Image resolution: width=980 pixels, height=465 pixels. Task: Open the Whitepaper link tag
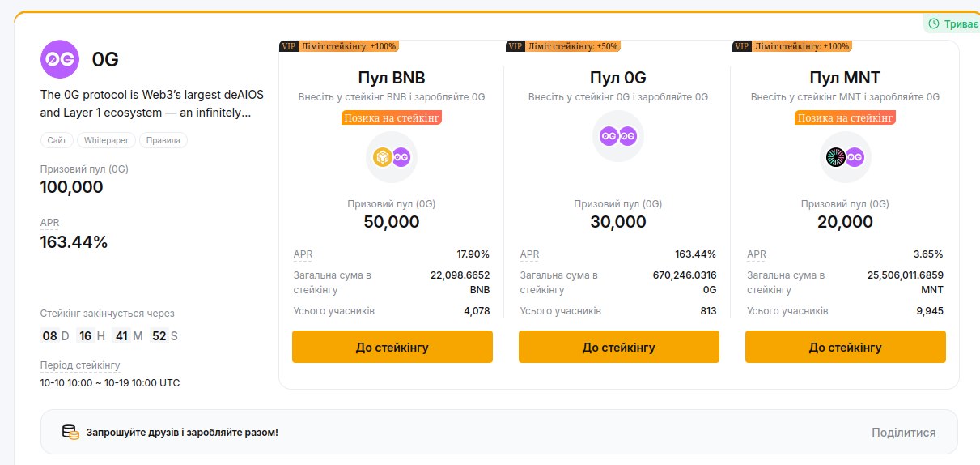click(x=106, y=140)
